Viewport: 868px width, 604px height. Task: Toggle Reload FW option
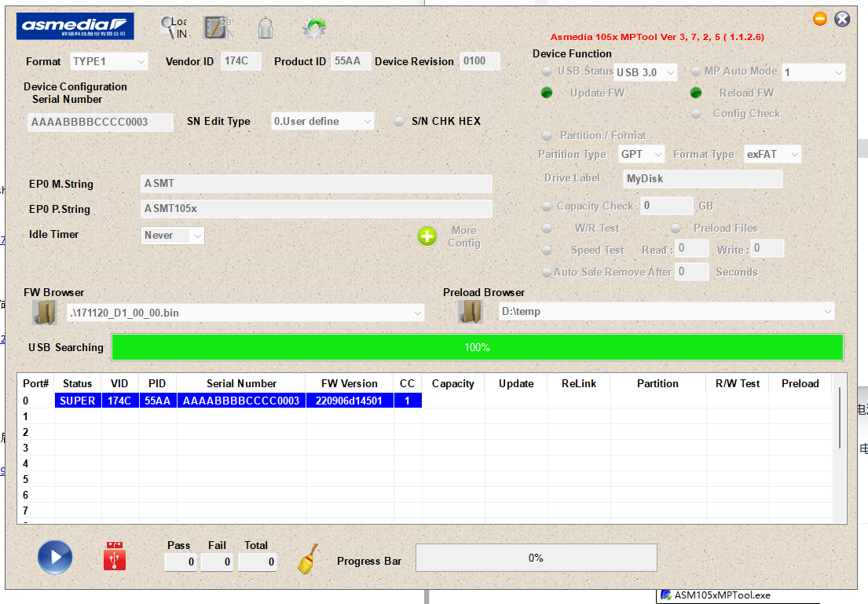(696, 93)
